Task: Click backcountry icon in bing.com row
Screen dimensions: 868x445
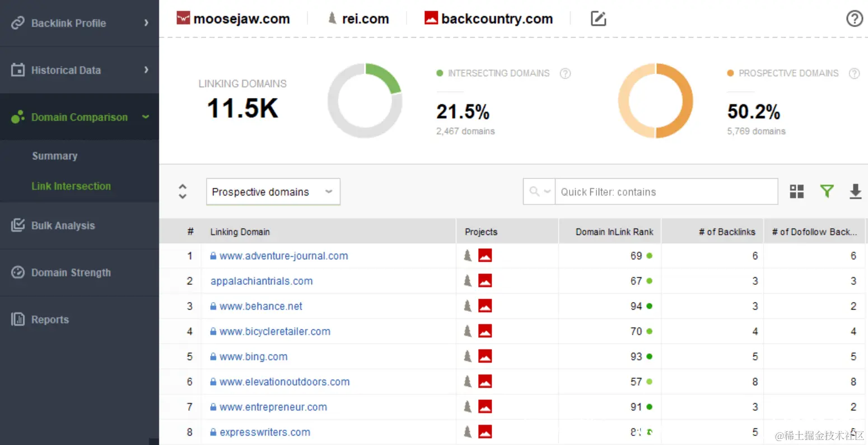Action: point(485,357)
